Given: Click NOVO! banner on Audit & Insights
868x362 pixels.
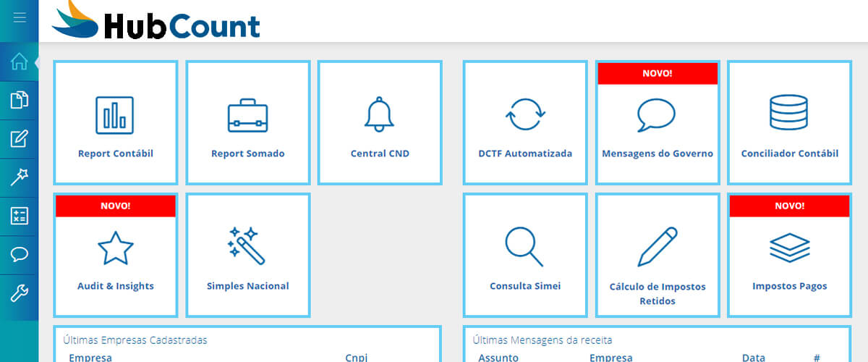Looking at the screenshot, I should 116,206.
